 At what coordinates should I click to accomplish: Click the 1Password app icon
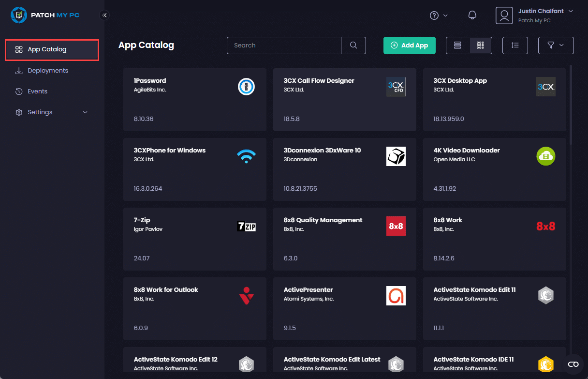[246, 87]
